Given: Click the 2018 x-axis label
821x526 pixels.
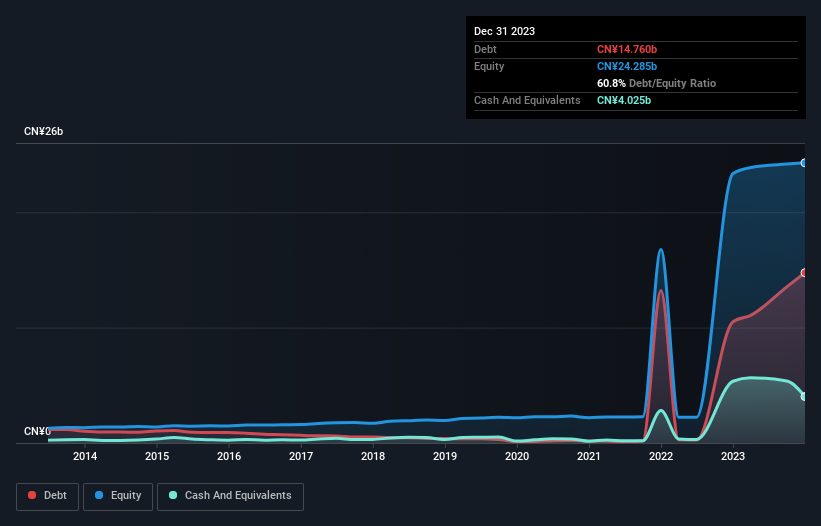Looking at the screenshot, I should click(373, 456).
